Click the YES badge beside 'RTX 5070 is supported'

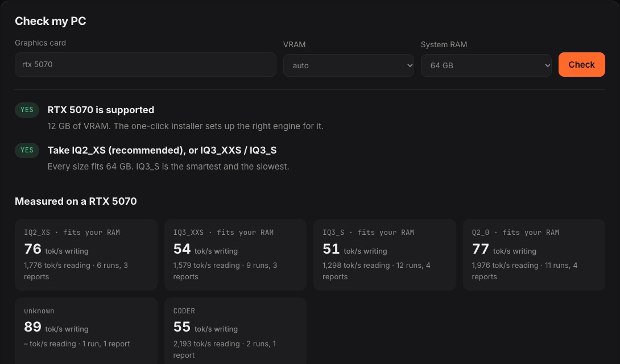point(27,110)
